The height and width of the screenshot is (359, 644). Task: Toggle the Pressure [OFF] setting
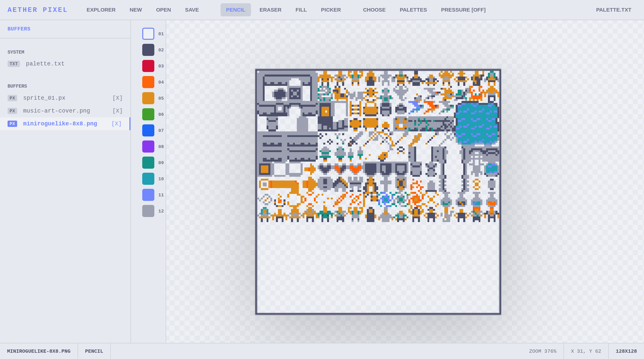463,10
